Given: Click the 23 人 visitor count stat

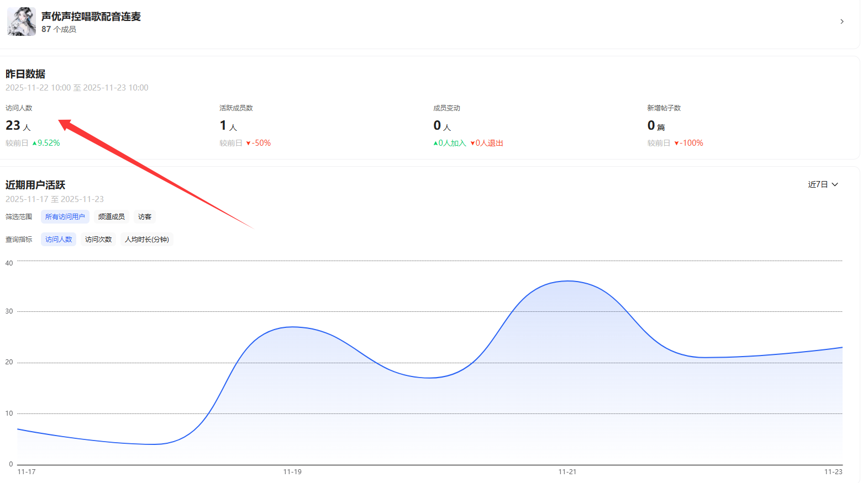Looking at the screenshot, I should point(18,126).
